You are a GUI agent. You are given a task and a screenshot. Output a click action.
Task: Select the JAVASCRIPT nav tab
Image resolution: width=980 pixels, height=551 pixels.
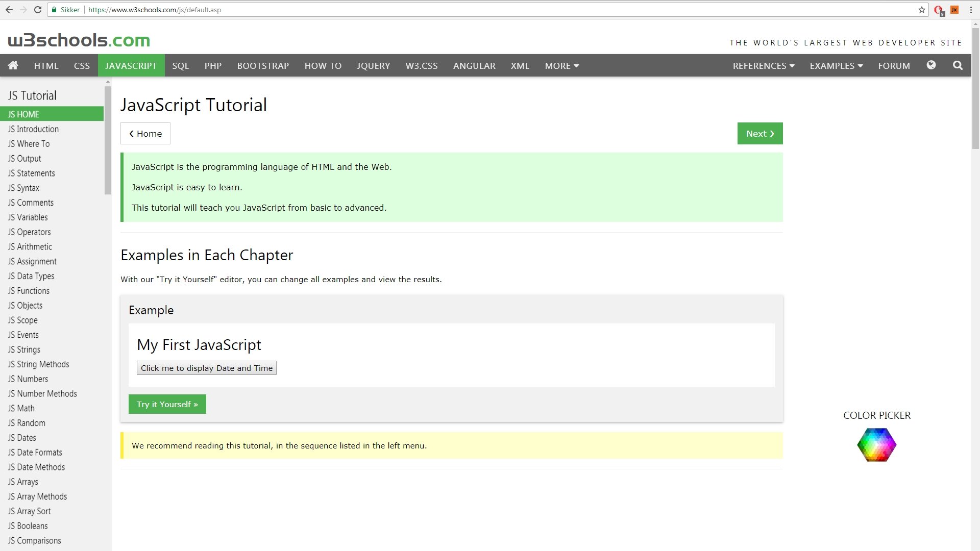(131, 66)
